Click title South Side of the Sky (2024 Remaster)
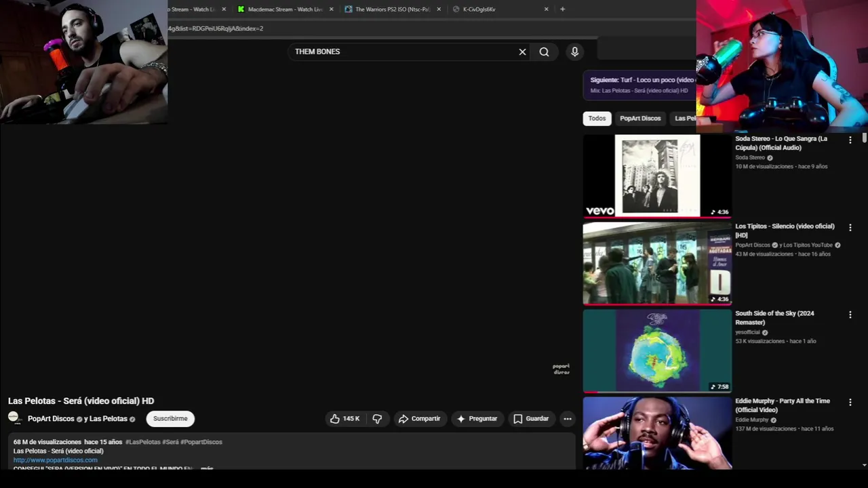The width and height of the screenshot is (868, 488). click(x=774, y=318)
